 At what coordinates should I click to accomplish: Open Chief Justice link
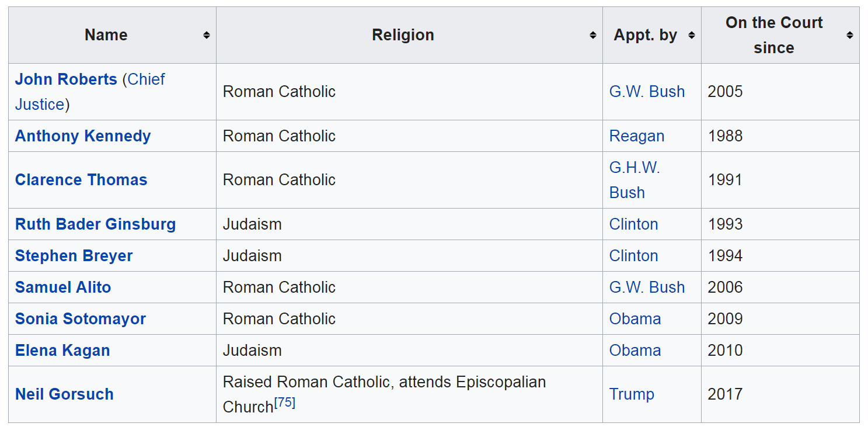coord(90,92)
